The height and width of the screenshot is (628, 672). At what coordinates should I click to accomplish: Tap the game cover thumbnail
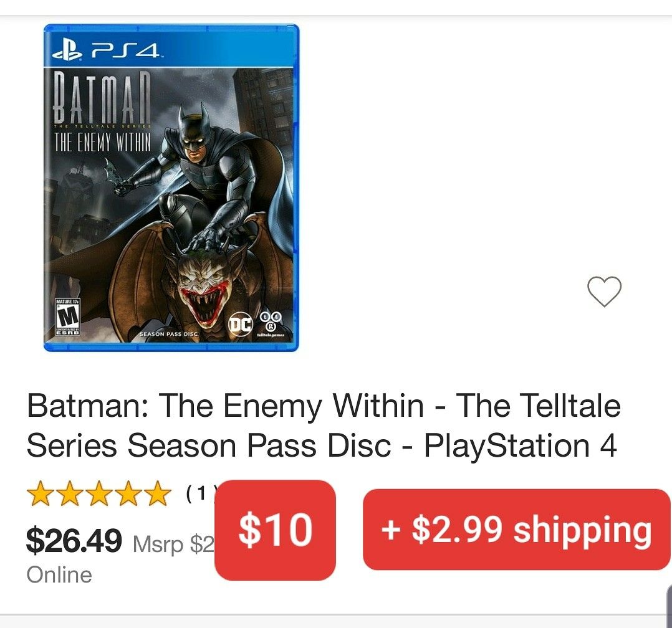coord(173,188)
